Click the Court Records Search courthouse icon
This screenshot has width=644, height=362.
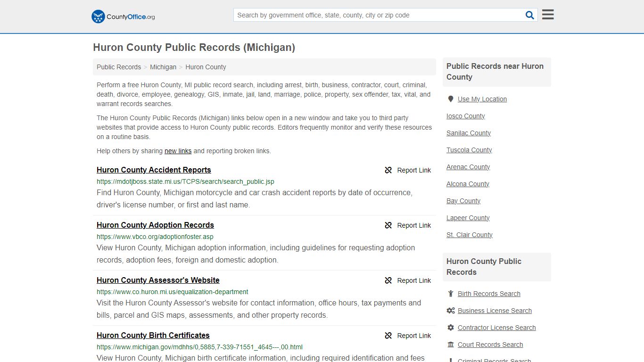(451, 345)
